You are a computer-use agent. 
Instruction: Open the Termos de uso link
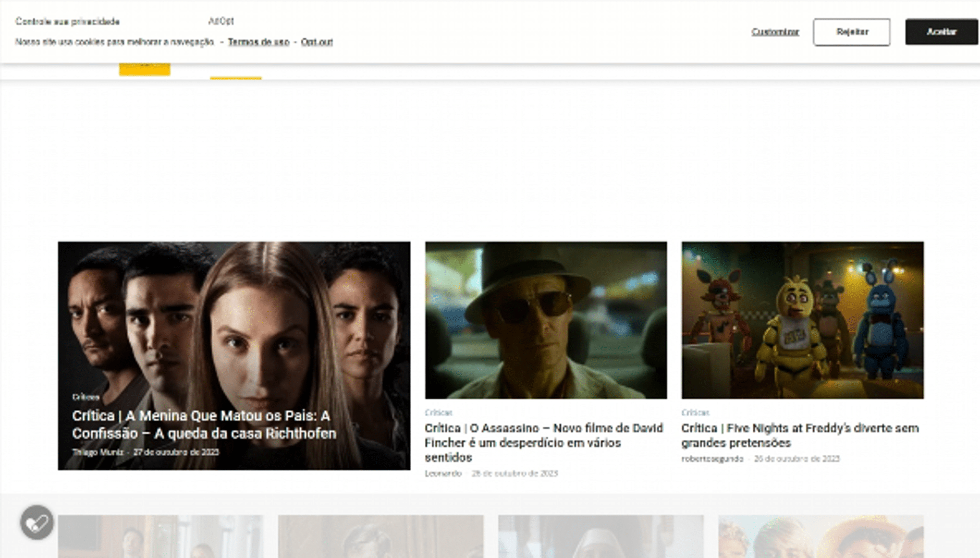(x=259, y=42)
